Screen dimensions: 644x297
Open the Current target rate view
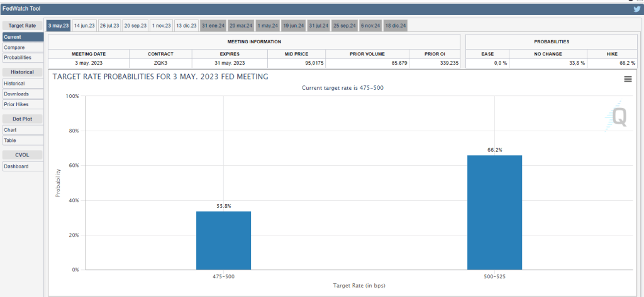click(x=23, y=37)
